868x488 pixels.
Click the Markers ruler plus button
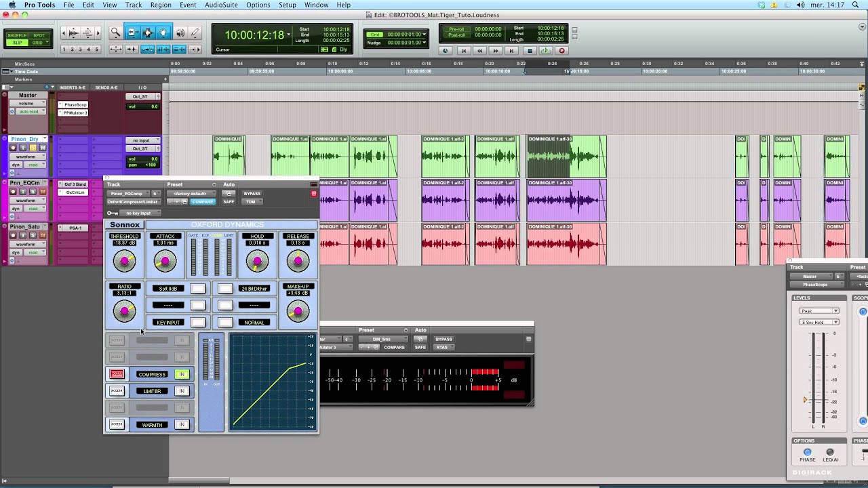165,79
